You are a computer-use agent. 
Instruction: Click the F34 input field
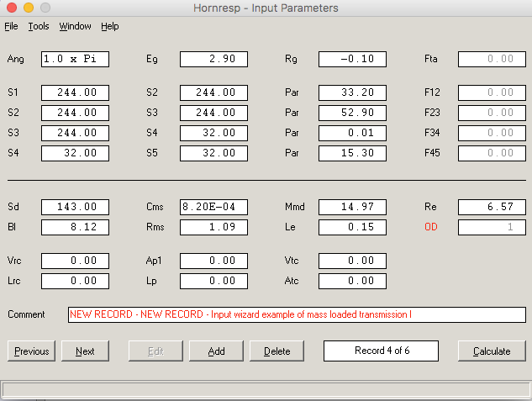coord(492,133)
